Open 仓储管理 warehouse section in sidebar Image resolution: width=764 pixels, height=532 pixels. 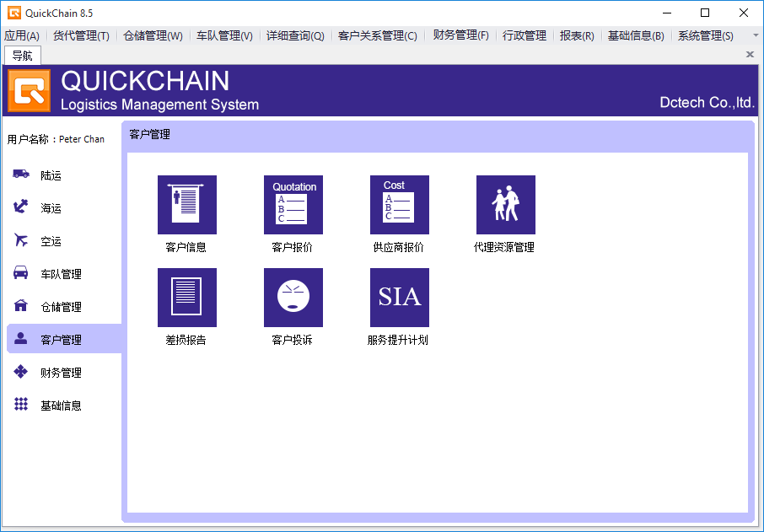click(61, 307)
